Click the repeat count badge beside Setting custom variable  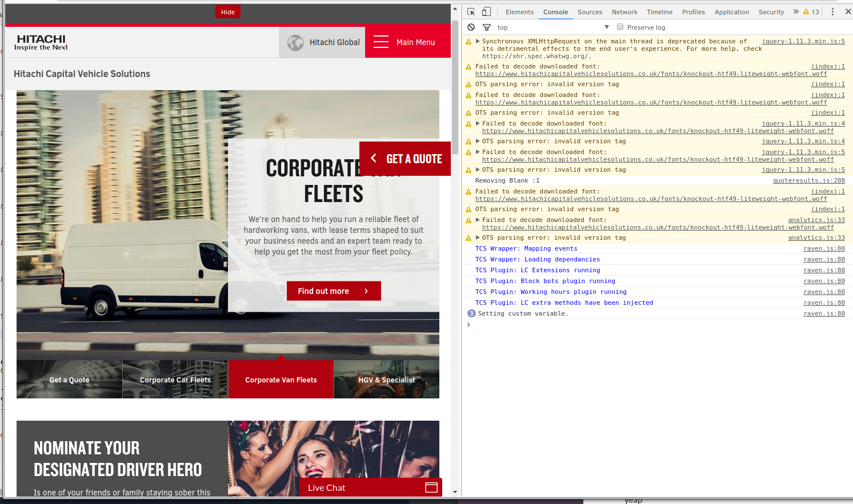(x=471, y=313)
